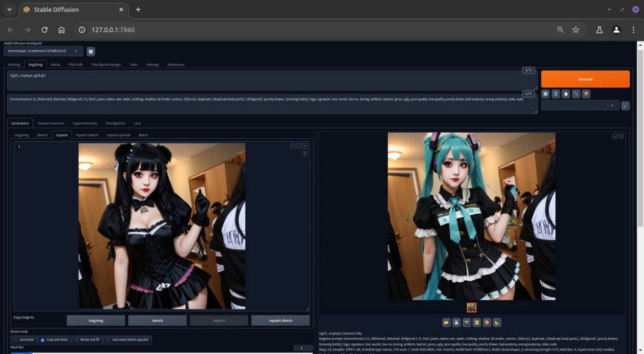Click the paperclip icon under Generate
This screenshot has height=354, width=644.
point(576,94)
